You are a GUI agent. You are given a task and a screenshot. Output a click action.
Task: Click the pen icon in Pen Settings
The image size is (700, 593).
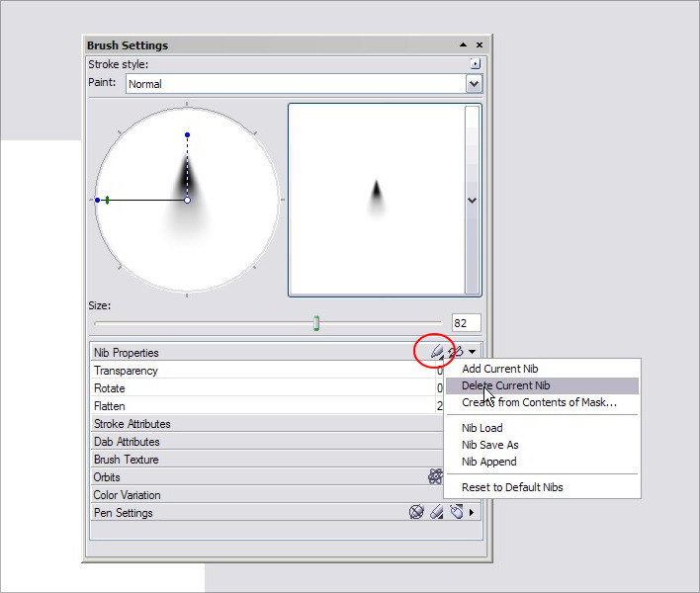pos(437,512)
